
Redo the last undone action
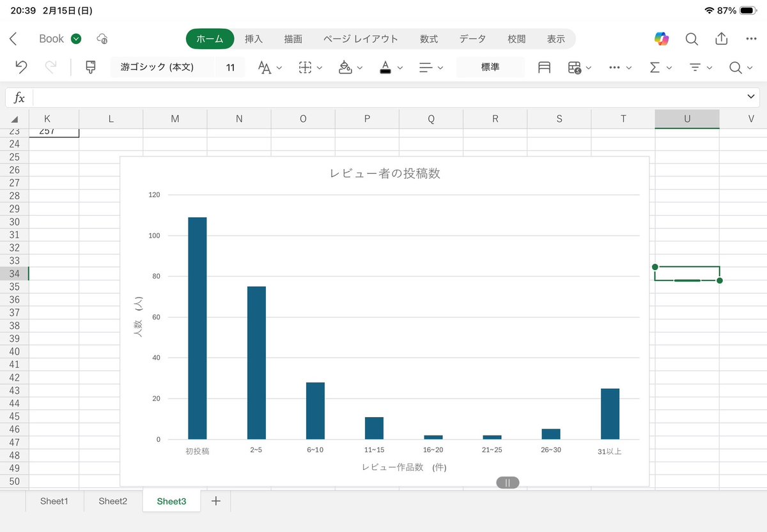click(50, 67)
